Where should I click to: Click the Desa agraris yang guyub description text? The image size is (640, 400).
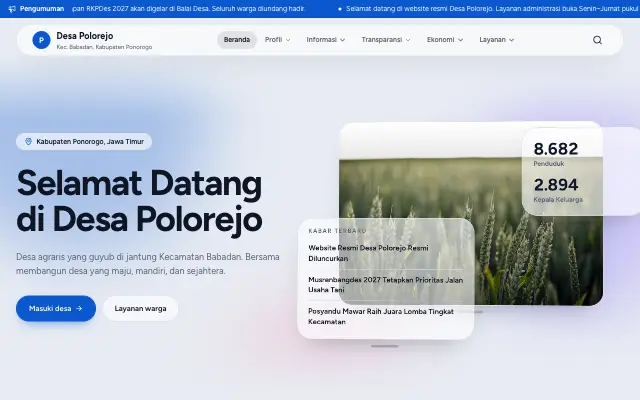click(148, 264)
